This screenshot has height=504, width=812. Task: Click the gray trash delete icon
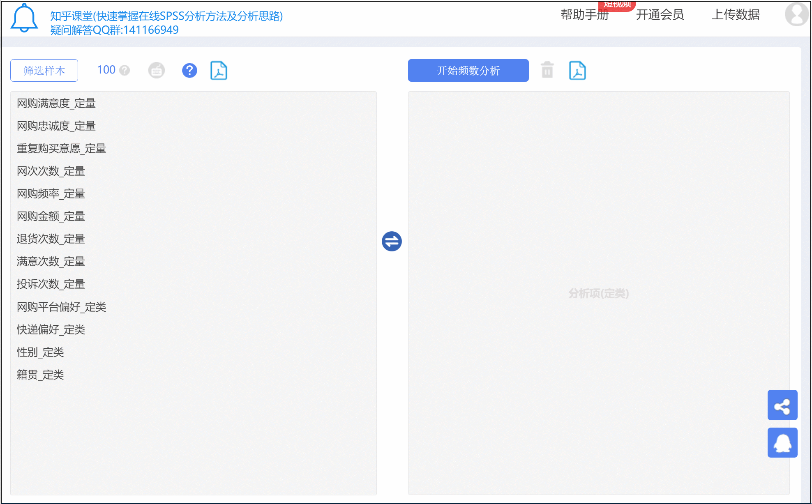[547, 70]
